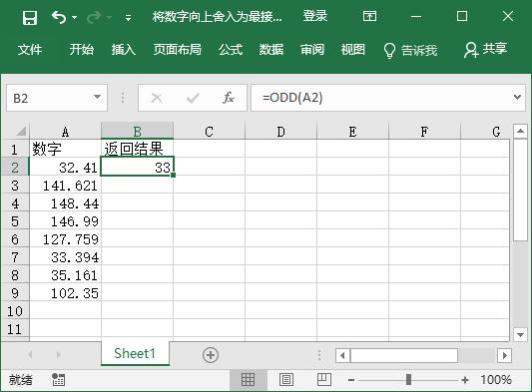532x392 pixels.
Task: Select all cells with corner triangle
Action: click(21, 131)
